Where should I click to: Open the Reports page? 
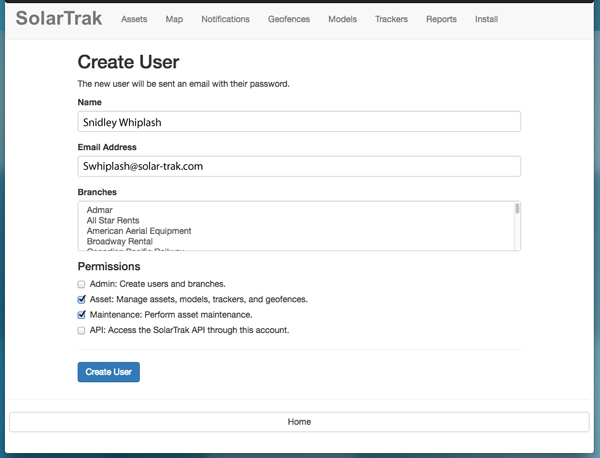pos(441,19)
